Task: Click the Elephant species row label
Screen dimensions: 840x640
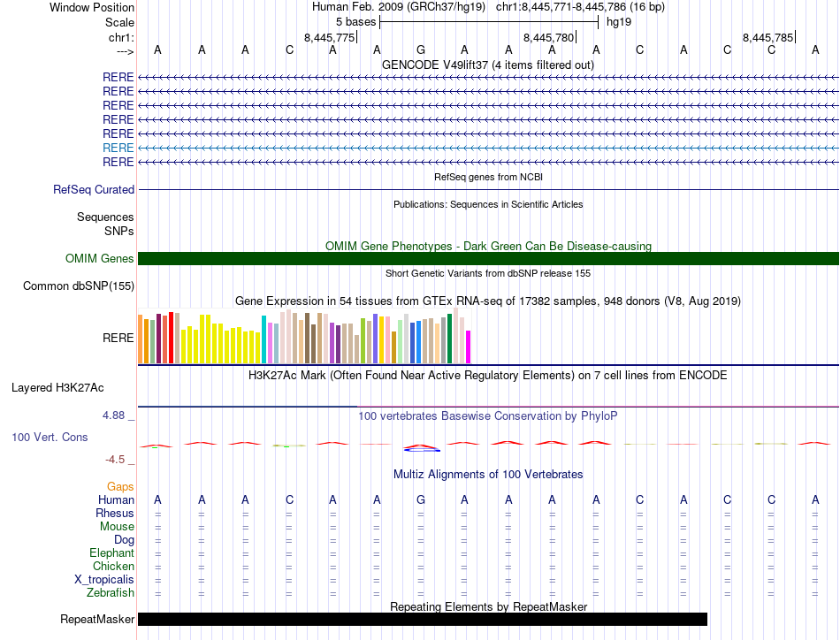Action: pos(111,552)
